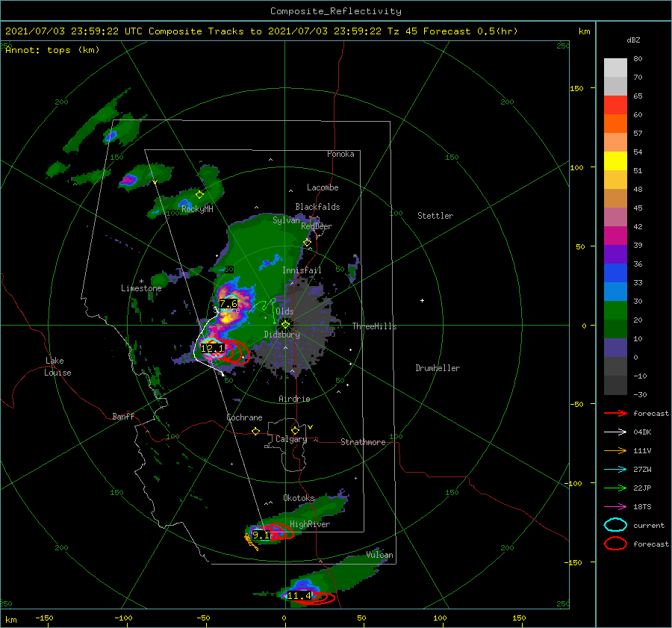This screenshot has height=628, width=672.
Task: Select the storm top label 11.4
Action: coord(299,595)
